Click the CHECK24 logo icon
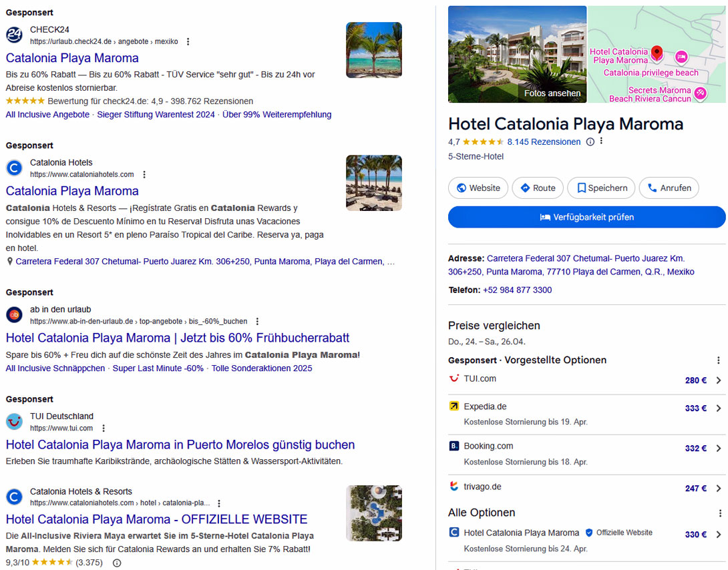Image resolution: width=728 pixels, height=570 pixels. click(x=14, y=34)
